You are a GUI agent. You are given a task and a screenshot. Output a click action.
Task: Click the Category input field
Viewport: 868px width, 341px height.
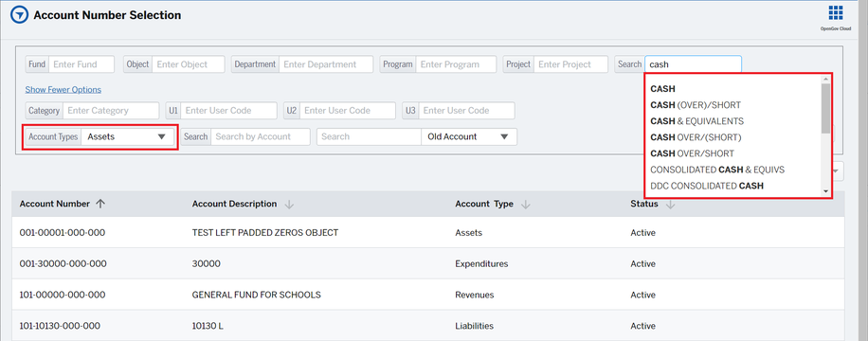pyautogui.click(x=111, y=111)
